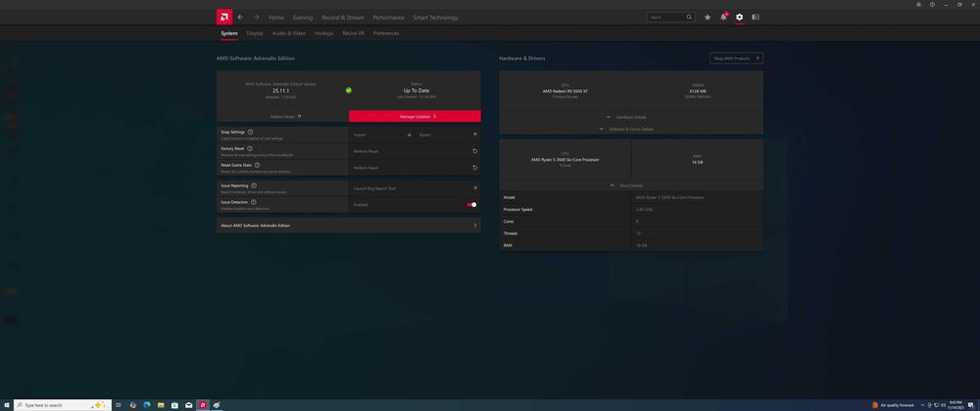Click the green status checkmark icon
Screen dimensions: 980x411
coord(349,90)
